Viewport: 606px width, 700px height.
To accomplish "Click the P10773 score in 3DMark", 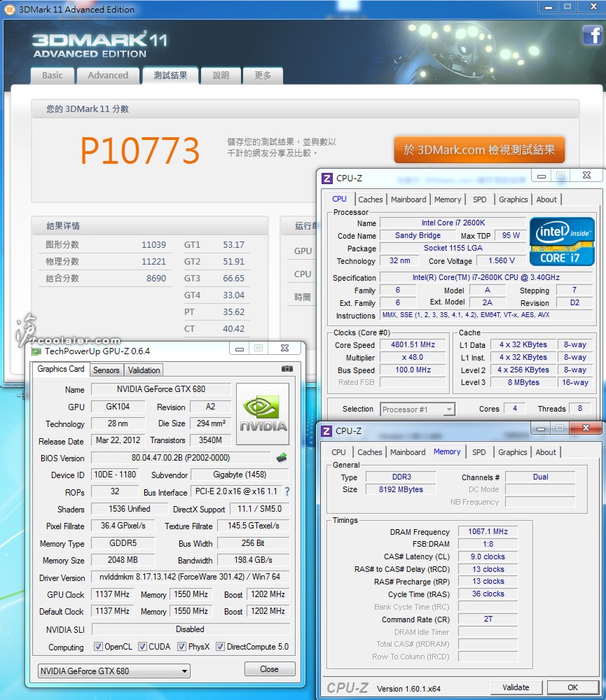I will tap(140, 151).
